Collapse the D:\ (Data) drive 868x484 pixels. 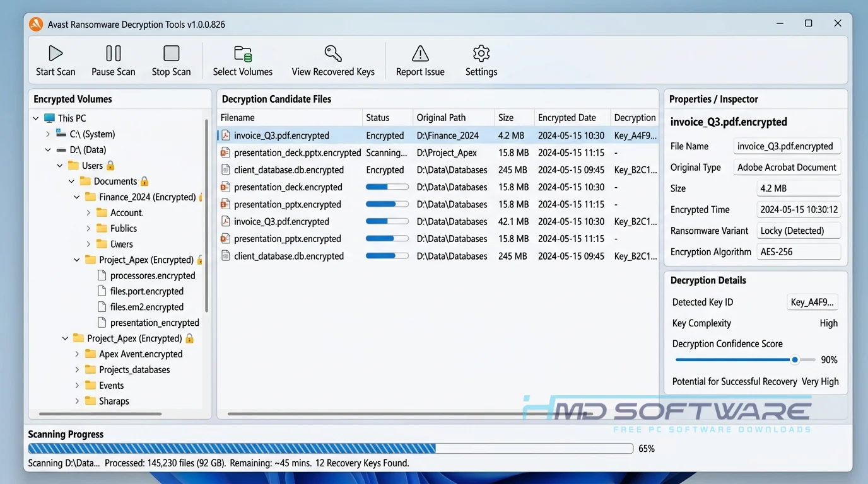[x=48, y=150]
